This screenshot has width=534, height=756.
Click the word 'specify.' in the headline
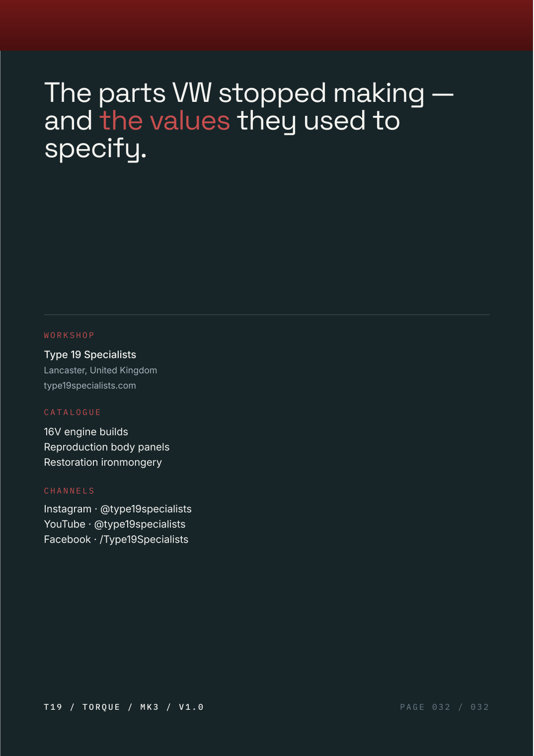96,149
